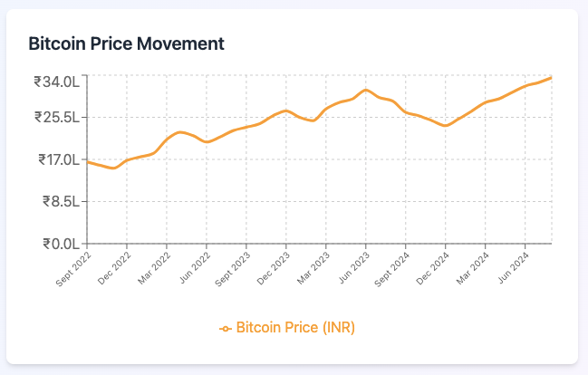Screen dimensions: 588x375
Task: Toggle the Bitcoin Price (INR) legend label
Action: point(295,328)
